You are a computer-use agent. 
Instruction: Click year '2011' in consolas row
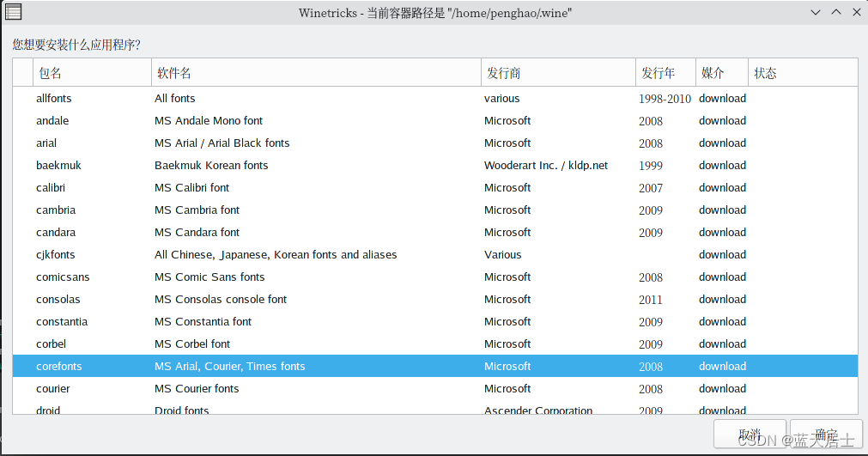651,300
